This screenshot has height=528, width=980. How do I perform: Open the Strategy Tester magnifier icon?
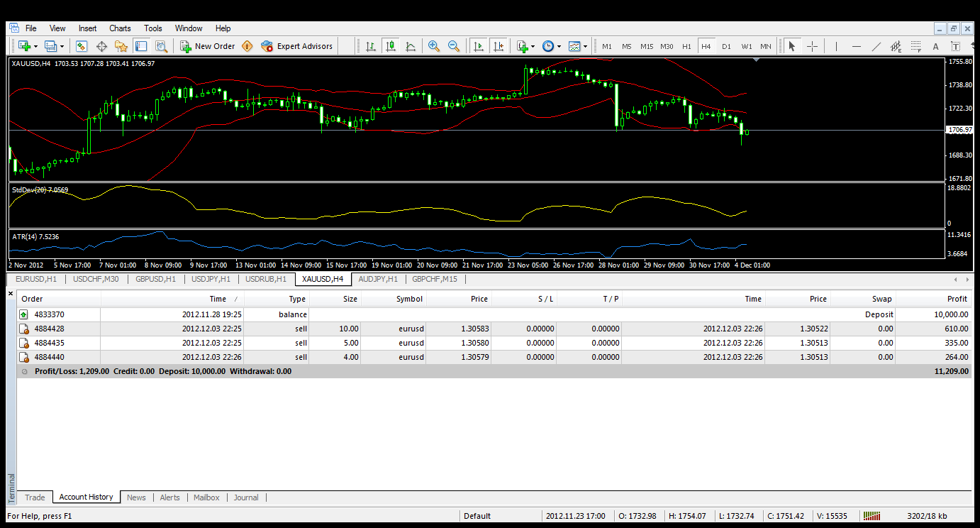[x=161, y=46]
